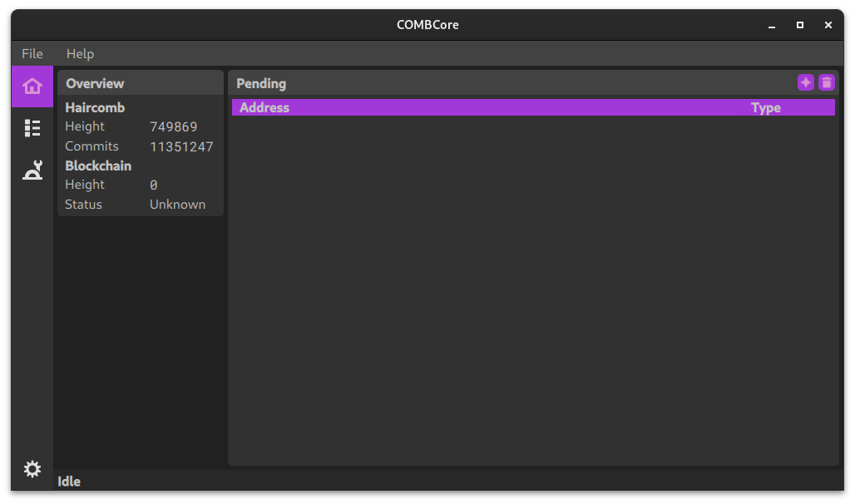Open the tools wrench sidebar icon
This screenshot has width=855, height=504.
point(32,170)
